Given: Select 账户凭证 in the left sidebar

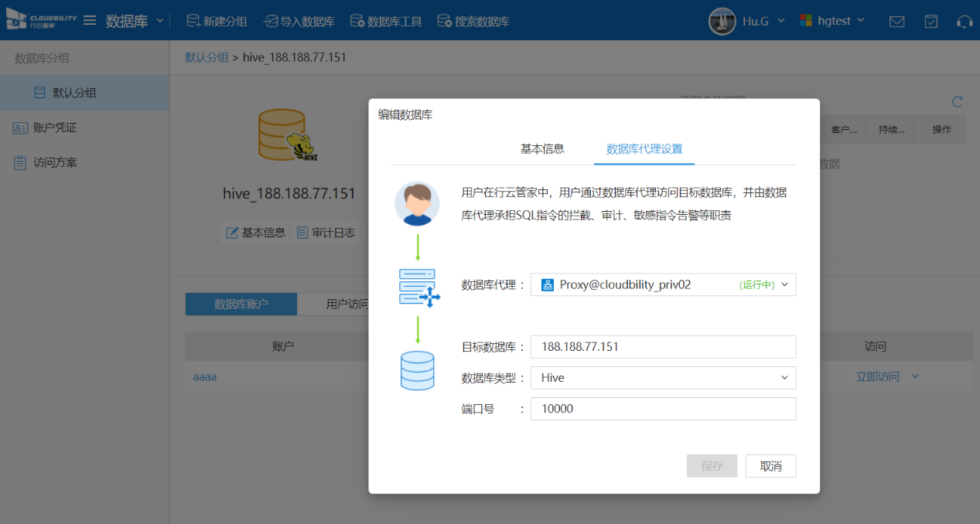Looking at the screenshot, I should pyautogui.click(x=55, y=128).
